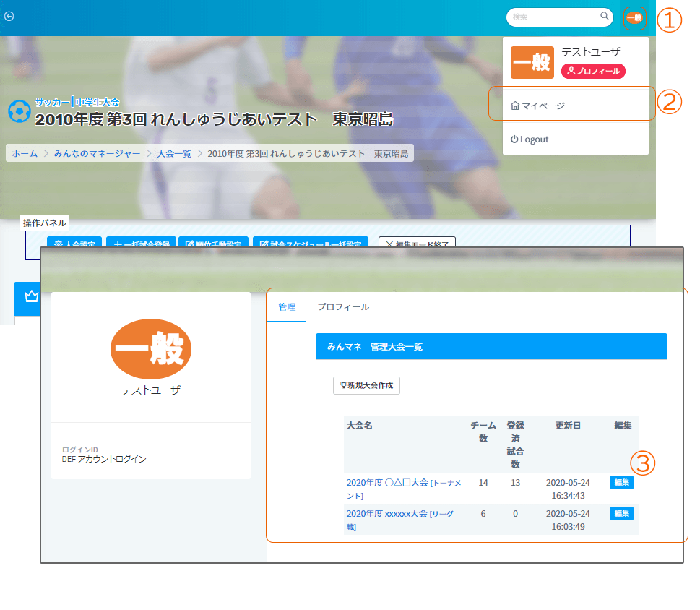Select マイページ from user menu
The width and height of the screenshot is (700, 610).
click(x=538, y=106)
